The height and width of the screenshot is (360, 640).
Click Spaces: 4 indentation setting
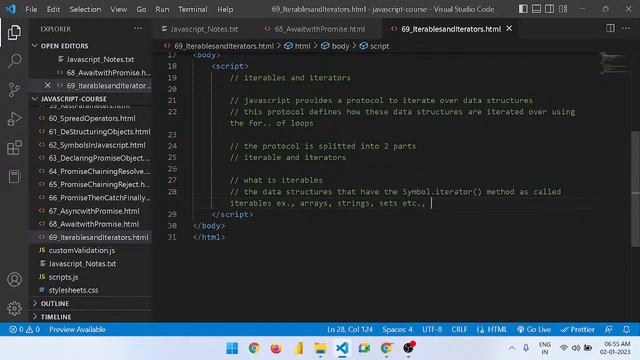397,329
